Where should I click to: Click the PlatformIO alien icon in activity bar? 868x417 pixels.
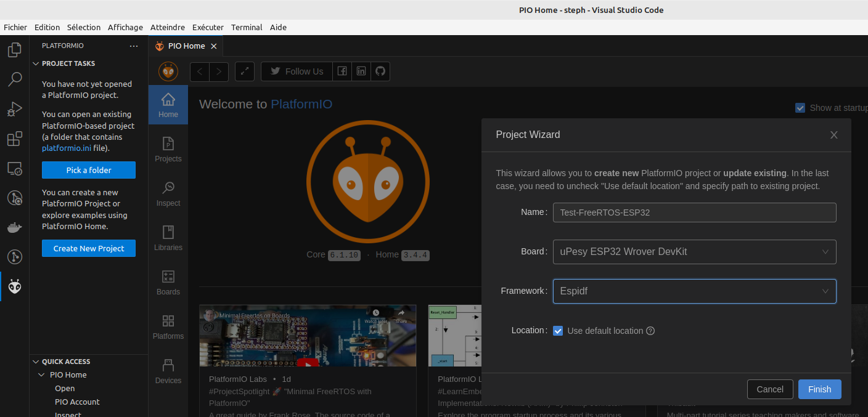[14, 286]
